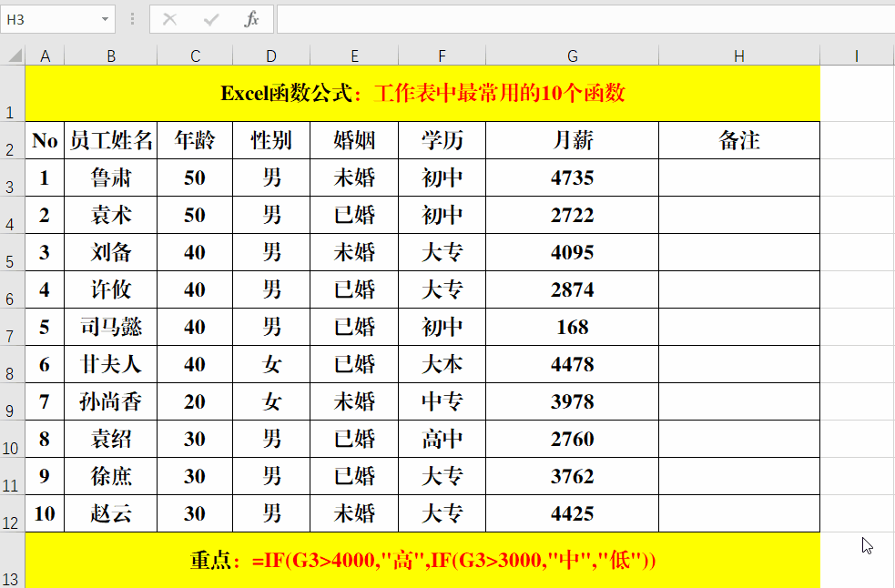The width and height of the screenshot is (895, 588).
Task: Click the 员工姓名 header cell
Action: tap(111, 140)
